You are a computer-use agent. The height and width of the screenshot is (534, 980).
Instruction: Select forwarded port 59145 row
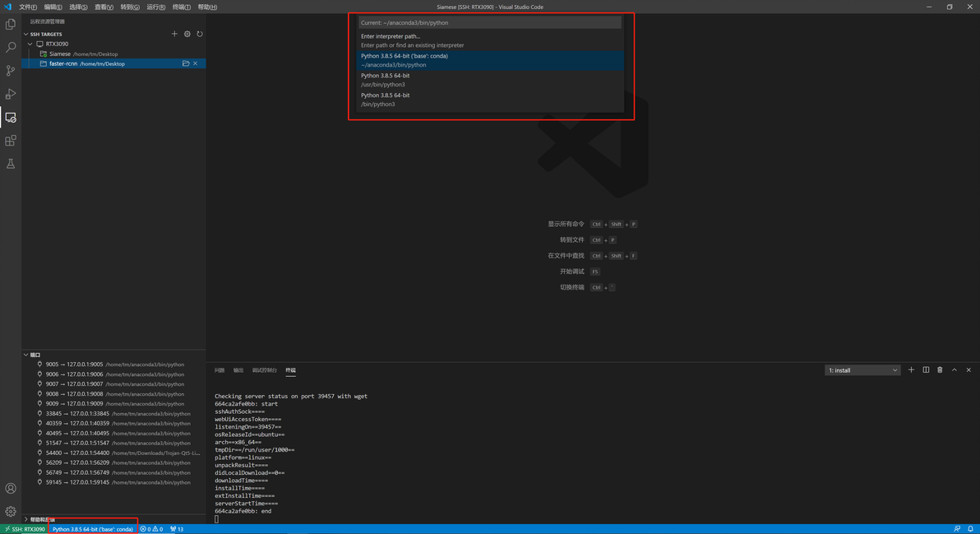pyautogui.click(x=113, y=482)
